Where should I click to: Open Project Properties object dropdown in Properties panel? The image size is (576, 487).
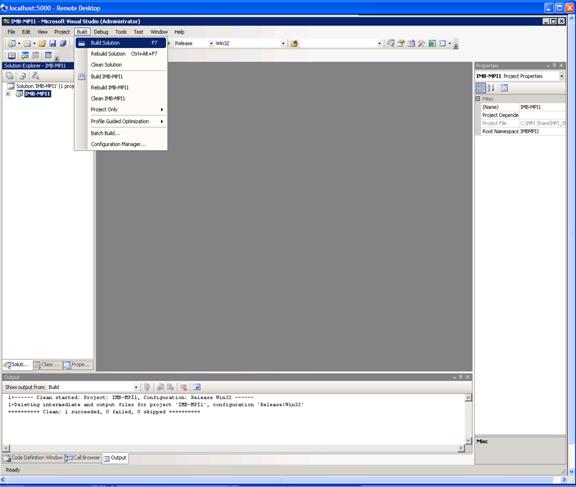click(x=562, y=76)
